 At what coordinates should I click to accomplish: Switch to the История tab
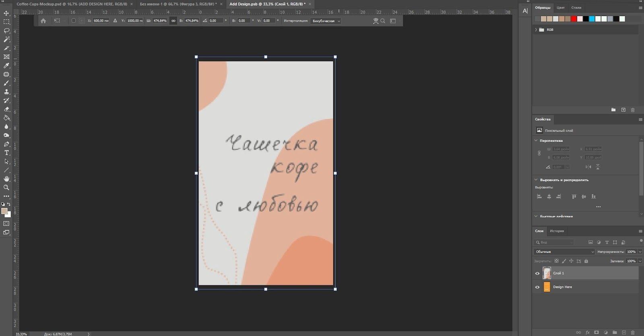point(557,231)
